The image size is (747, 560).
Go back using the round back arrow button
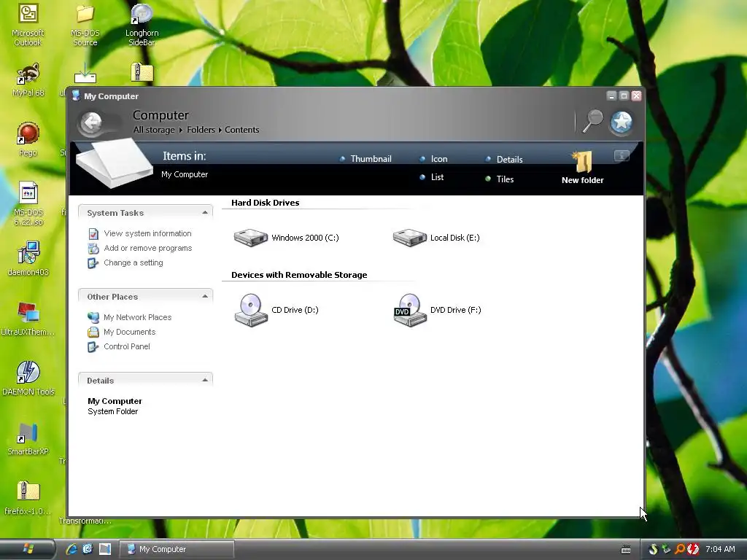click(x=91, y=123)
